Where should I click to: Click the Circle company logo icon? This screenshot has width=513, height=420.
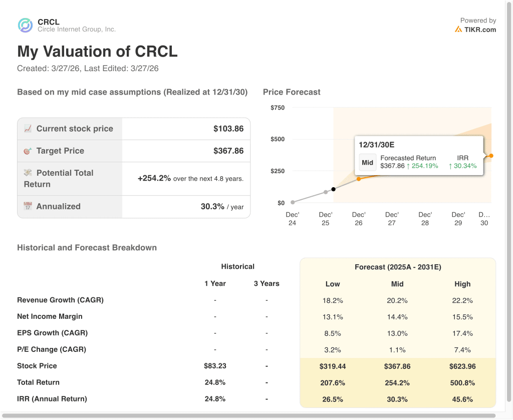(25, 26)
